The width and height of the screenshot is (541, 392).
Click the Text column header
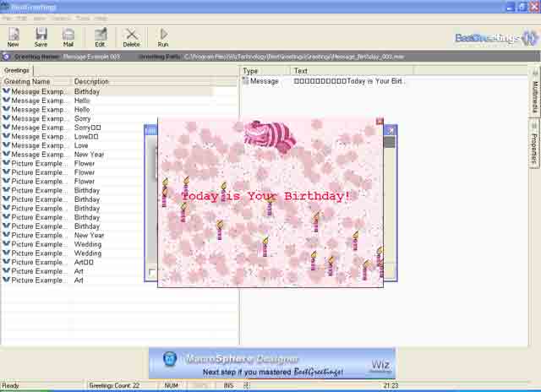(x=352, y=71)
